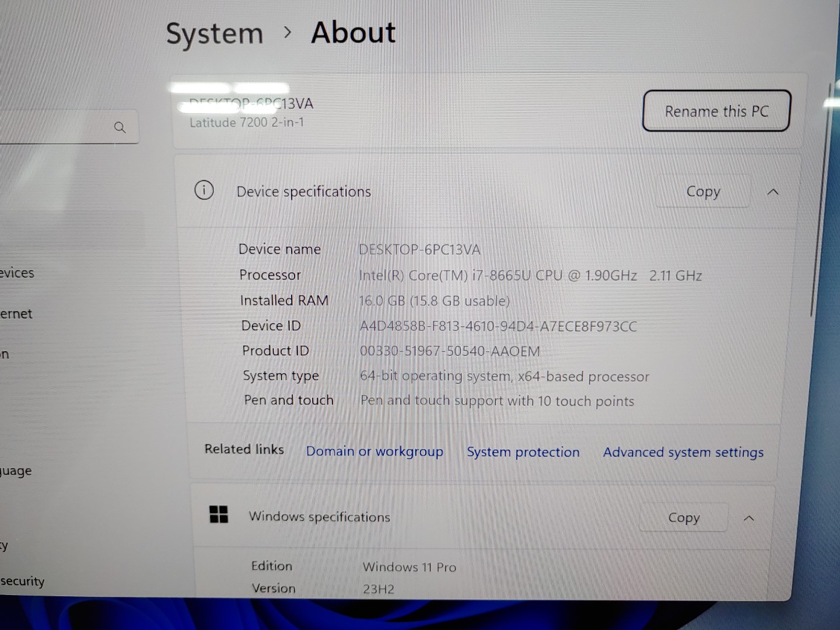The width and height of the screenshot is (840, 630).
Task: Click the search magnifier icon in sidebar
Action: pos(120,127)
